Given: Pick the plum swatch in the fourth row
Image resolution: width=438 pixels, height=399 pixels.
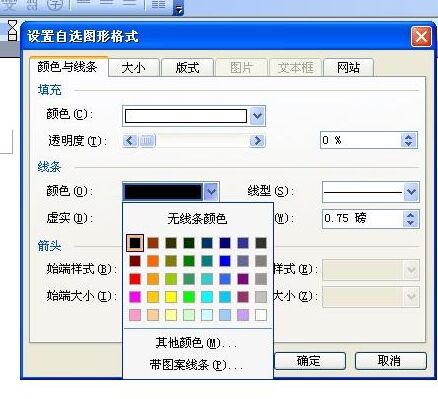Looking at the screenshot, I should pos(243,297).
